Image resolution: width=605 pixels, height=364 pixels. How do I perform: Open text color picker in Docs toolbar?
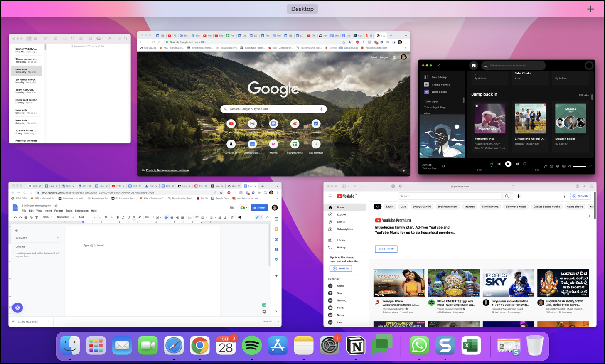pyautogui.click(x=134, y=217)
